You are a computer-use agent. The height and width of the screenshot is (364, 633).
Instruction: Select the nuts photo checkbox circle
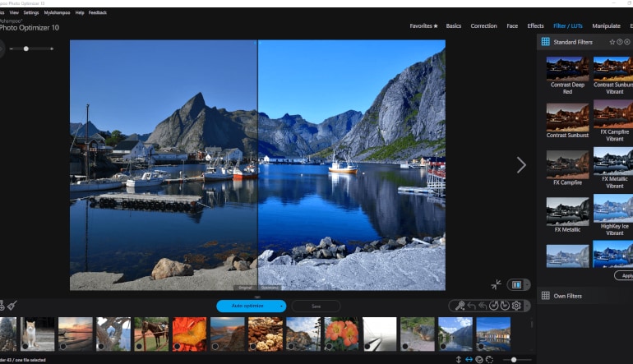[253, 346]
